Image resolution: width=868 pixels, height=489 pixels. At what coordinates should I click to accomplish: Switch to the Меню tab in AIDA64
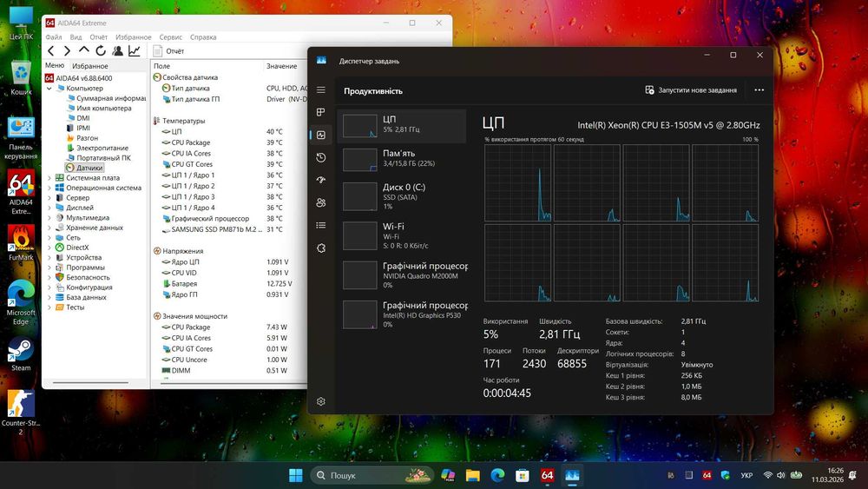coord(55,65)
